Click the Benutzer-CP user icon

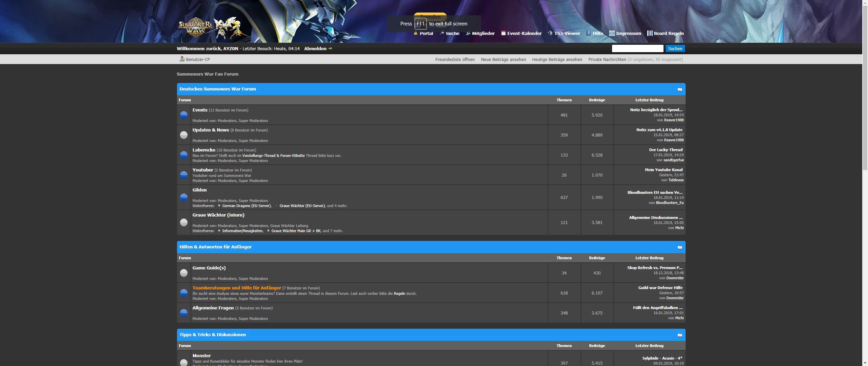tap(182, 59)
